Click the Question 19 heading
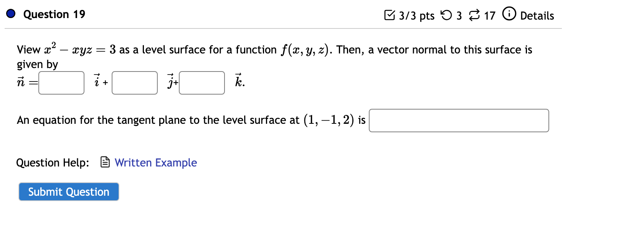The image size is (644, 233). [54, 14]
